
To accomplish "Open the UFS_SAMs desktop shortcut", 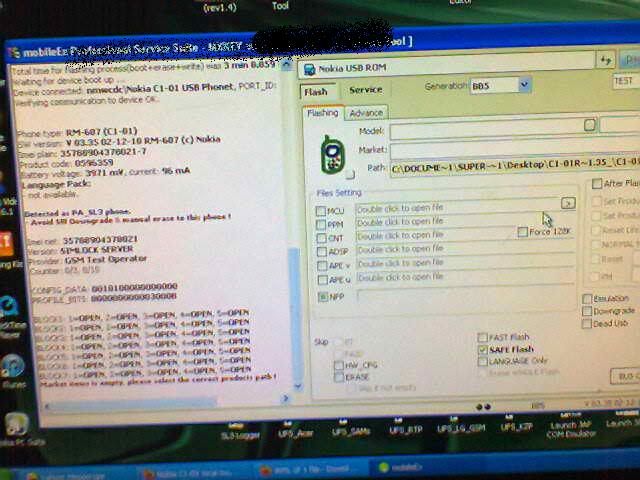I will point(351,429).
